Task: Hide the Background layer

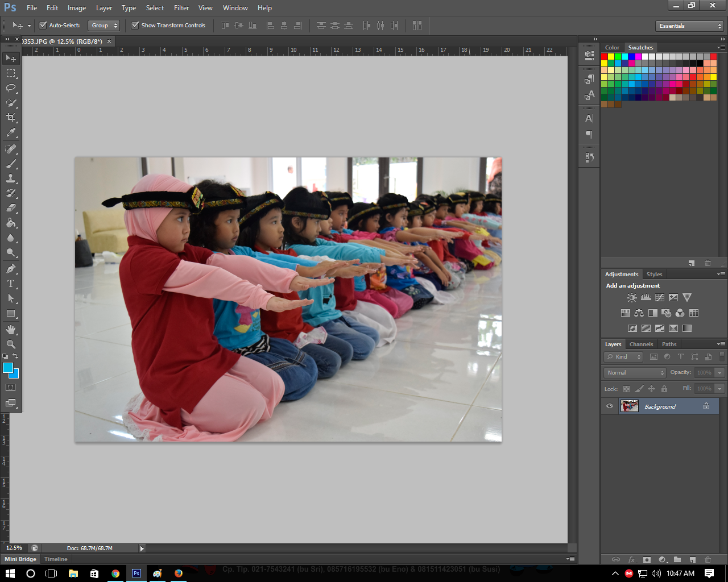Action: (x=609, y=406)
